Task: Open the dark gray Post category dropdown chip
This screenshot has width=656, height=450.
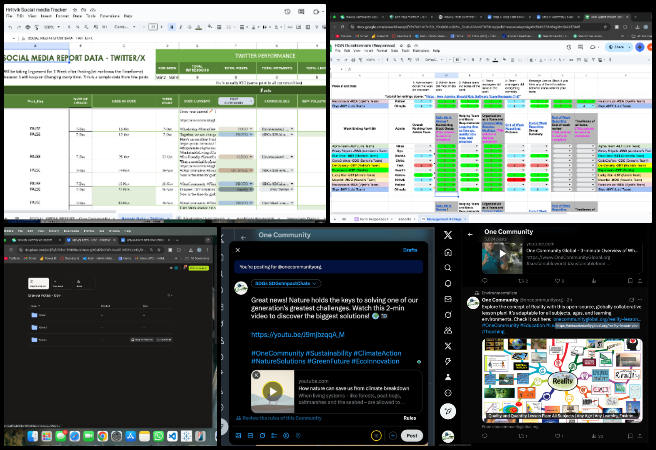Action: click(x=236, y=189)
